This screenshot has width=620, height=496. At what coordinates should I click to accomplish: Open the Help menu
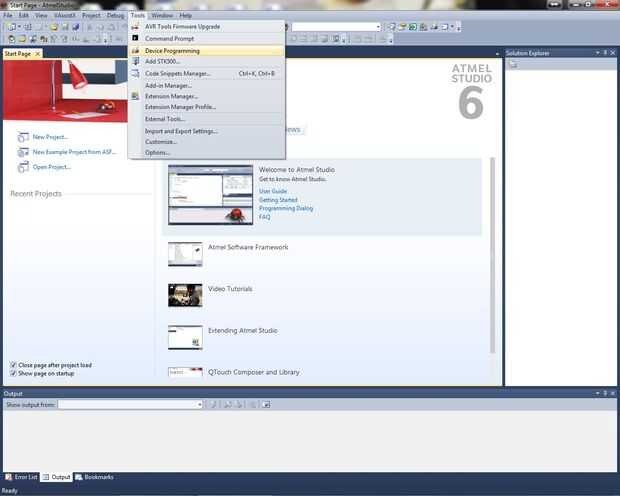(185, 15)
